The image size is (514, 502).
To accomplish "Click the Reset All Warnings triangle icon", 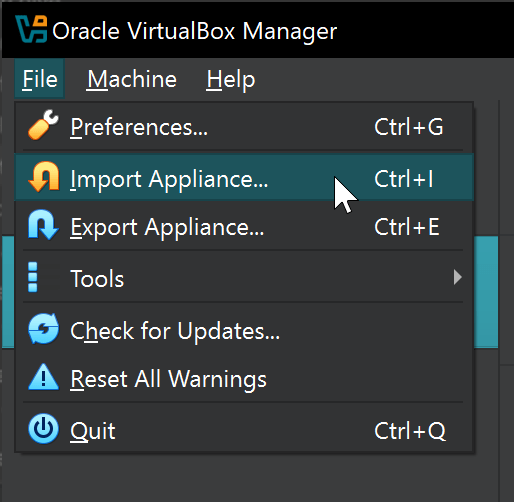I will tap(43, 377).
